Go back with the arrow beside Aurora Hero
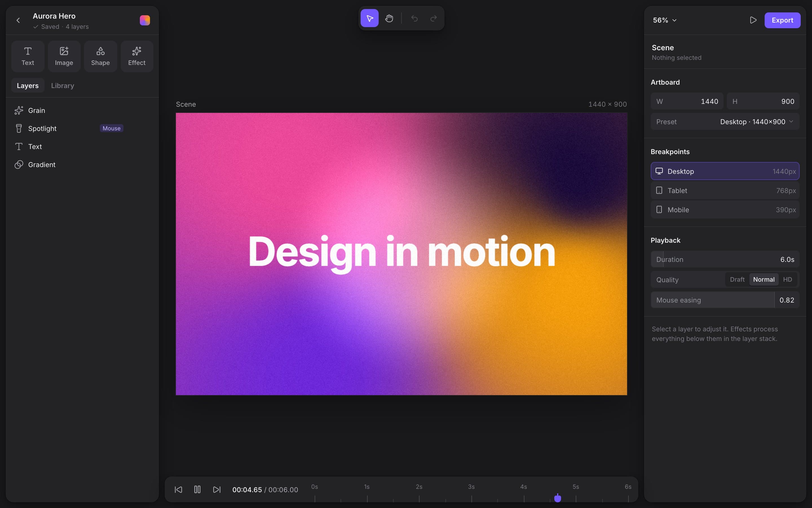812x508 pixels. 18,21
